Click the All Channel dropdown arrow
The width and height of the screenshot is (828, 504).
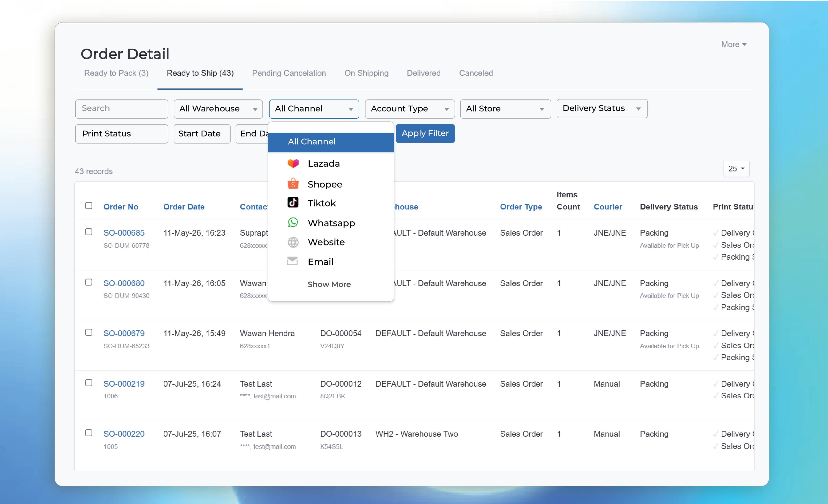click(351, 109)
